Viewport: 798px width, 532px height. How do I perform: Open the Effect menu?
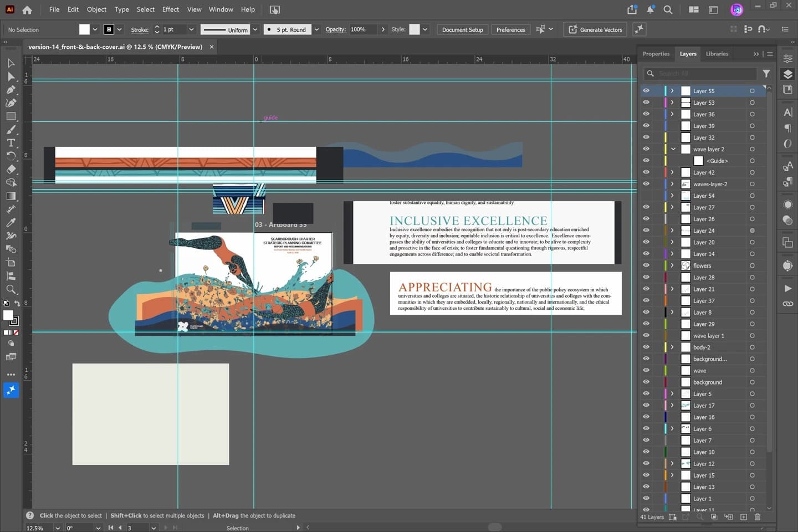point(171,9)
